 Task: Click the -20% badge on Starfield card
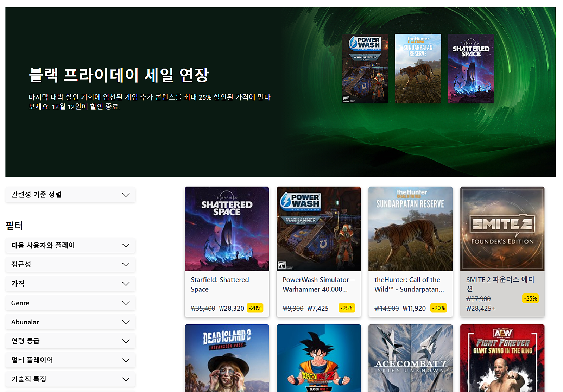255,308
